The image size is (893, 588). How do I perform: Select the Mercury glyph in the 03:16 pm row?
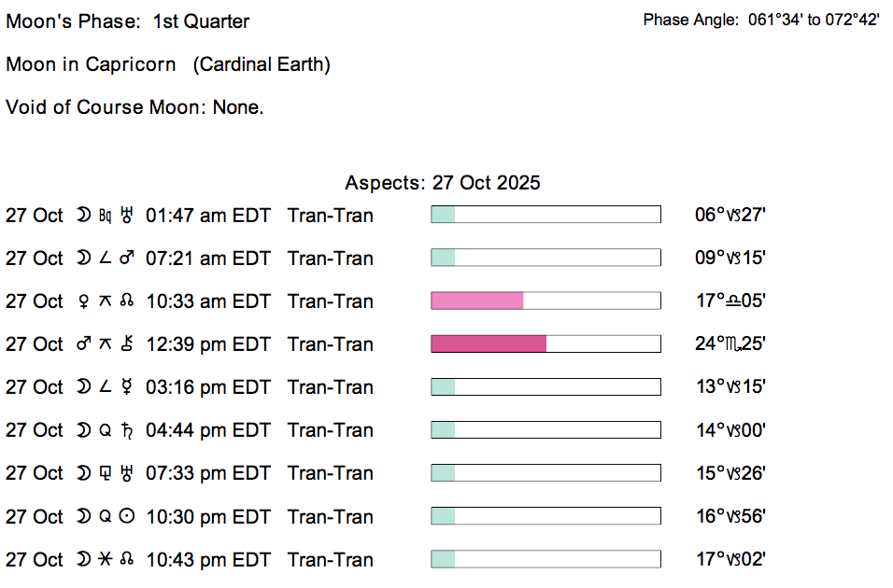(127, 387)
